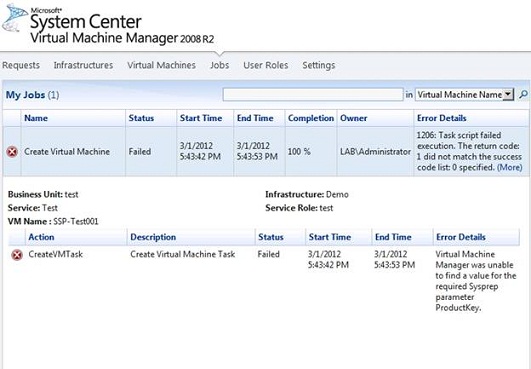Image resolution: width=531 pixels, height=369 pixels.
Task: Open the Settings tab
Action: pos(319,65)
